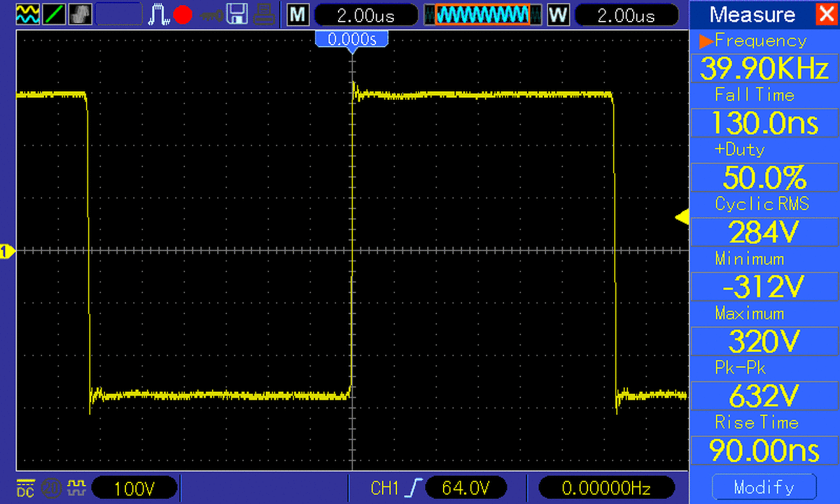
Task: Click the orange arrow beside Frequency
Action: 706,41
